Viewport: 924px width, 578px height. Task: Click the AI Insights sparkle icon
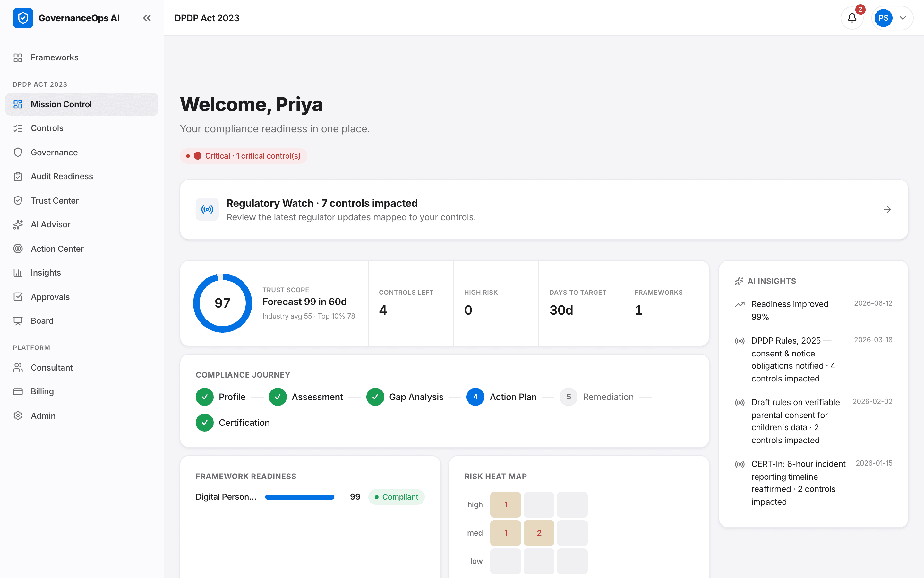tap(739, 281)
